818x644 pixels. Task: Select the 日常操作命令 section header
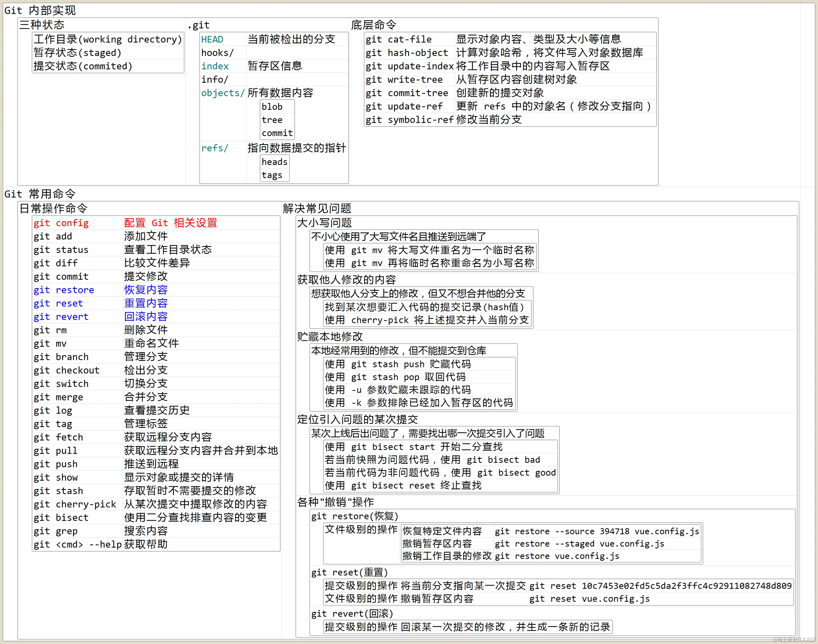(53, 208)
